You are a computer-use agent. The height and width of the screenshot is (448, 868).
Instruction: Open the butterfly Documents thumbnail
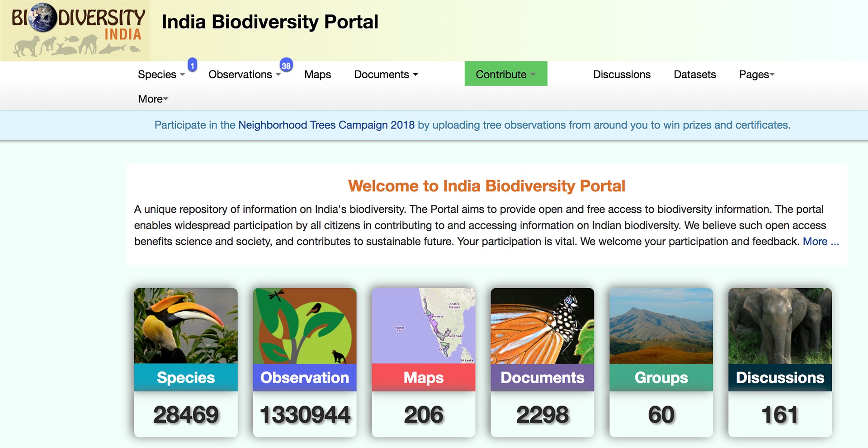click(x=542, y=326)
